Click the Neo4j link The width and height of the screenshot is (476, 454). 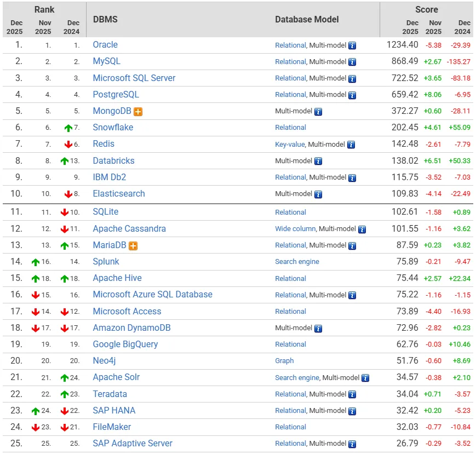(x=104, y=360)
